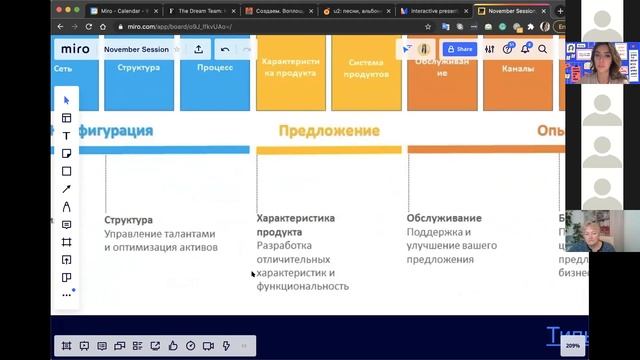Bookmark this page with star icon
The height and width of the screenshot is (360, 640).
tap(428, 27)
